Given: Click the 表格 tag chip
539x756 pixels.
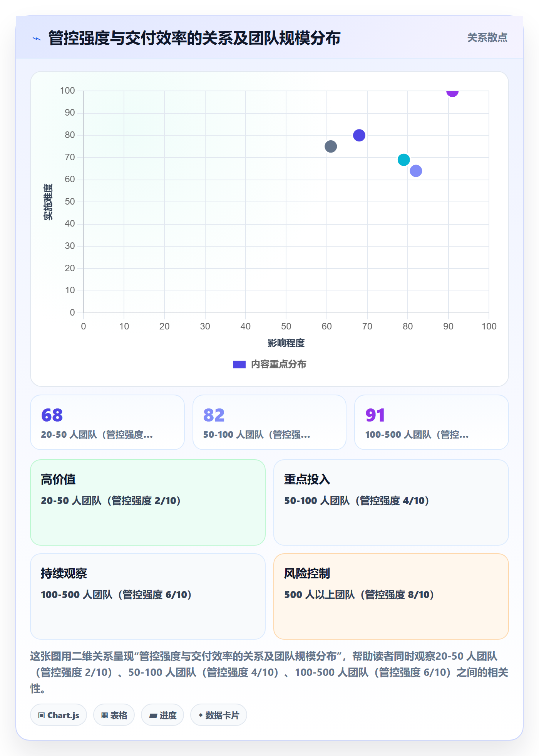Looking at the screenshot, I should (x=114, y=715).
